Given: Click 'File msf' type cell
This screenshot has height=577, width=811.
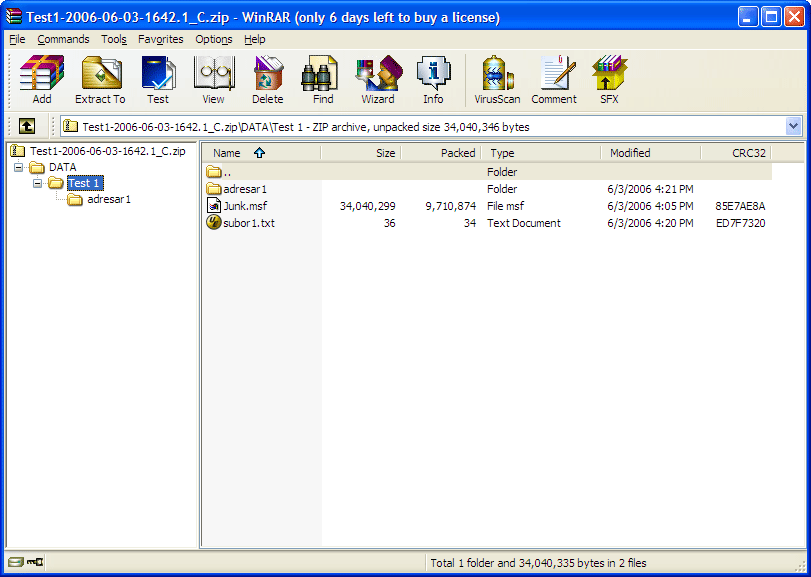Looking at the screenshot, I should 505,206.
